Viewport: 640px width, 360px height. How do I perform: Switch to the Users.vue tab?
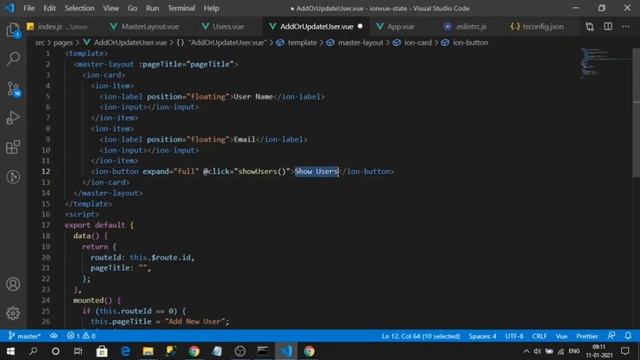(228, 27)
